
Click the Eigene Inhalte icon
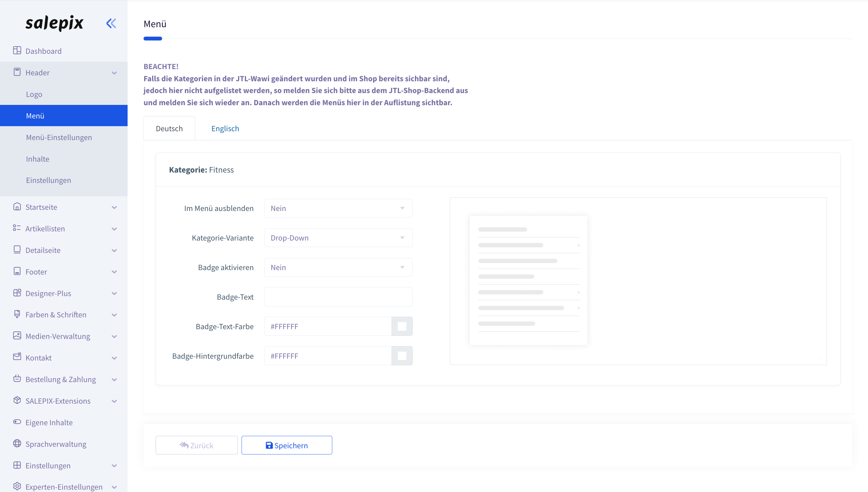(x=17, y=422)
